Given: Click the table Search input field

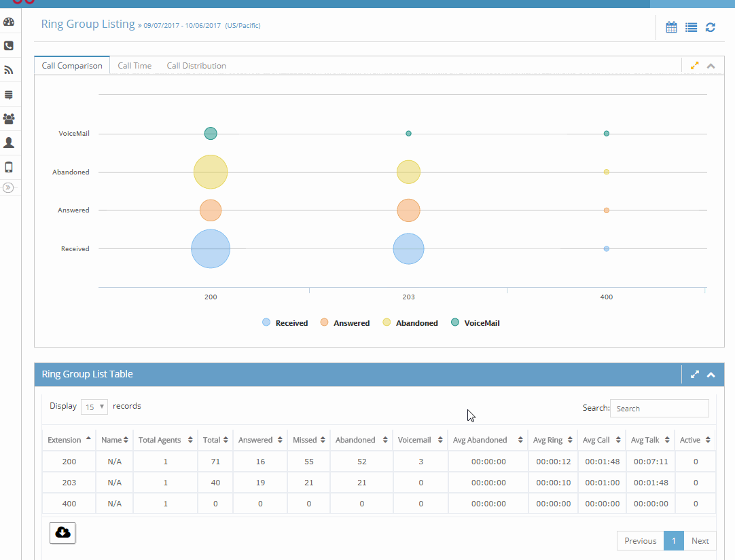Looking at the screenshot, I should [660, 409].
